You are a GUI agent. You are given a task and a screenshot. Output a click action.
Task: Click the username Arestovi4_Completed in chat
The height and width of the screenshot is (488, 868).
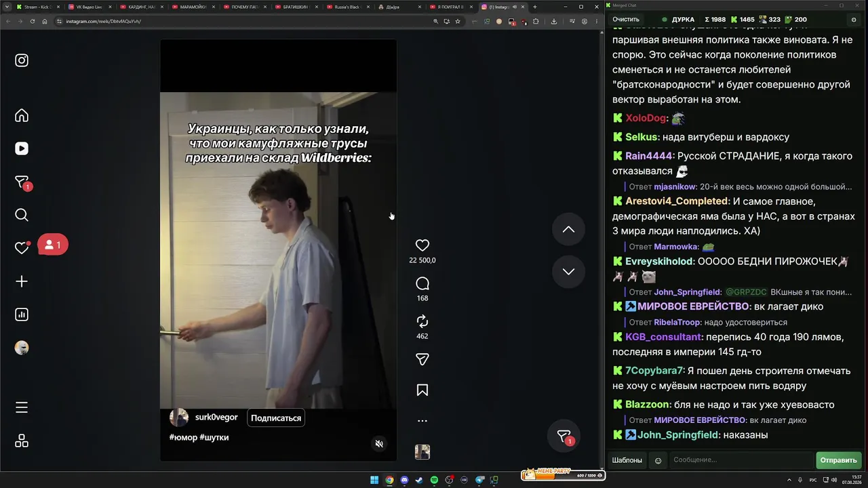point(677,201)
